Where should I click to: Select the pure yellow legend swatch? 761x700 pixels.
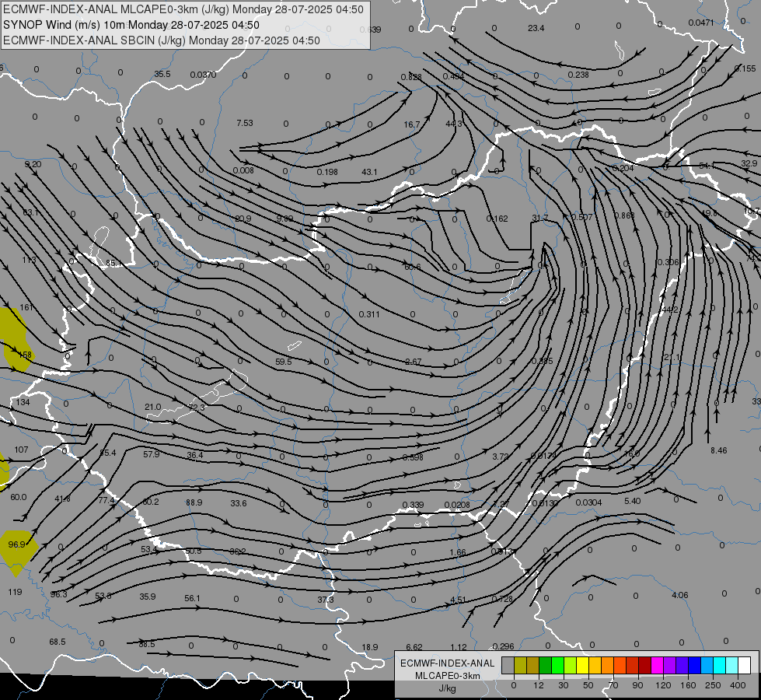(582, 665)
